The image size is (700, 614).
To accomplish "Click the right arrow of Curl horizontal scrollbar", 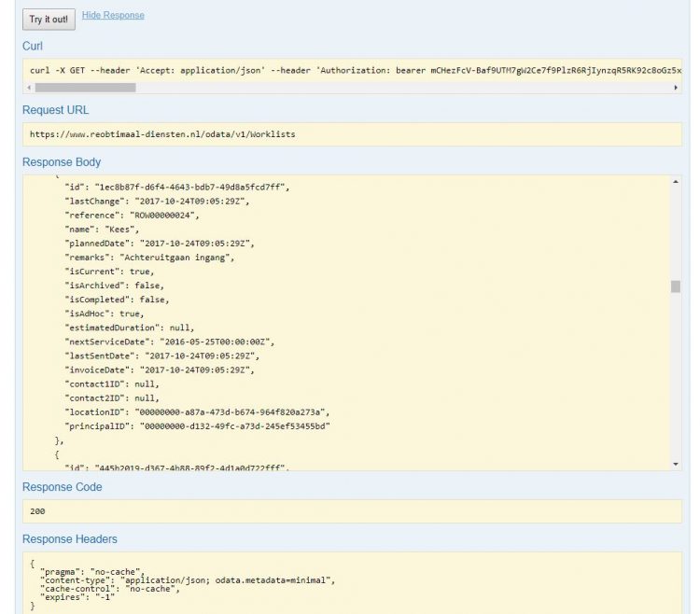I will coord(676,87).
